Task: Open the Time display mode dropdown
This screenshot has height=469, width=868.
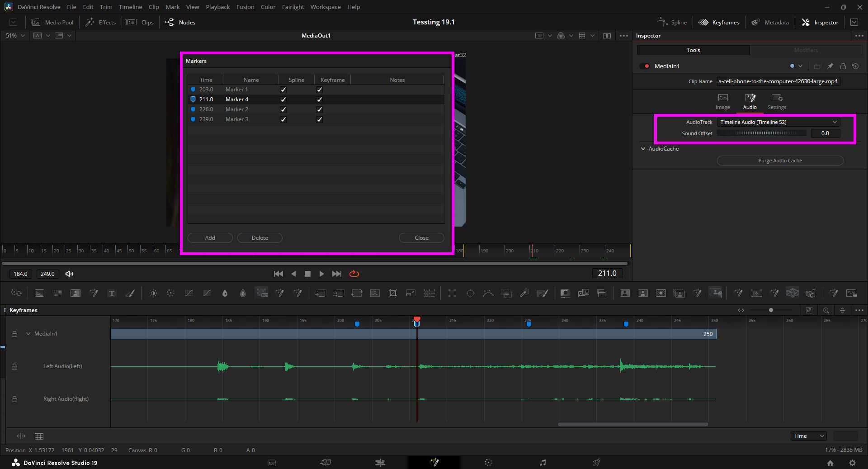Action: pos(809,436)
